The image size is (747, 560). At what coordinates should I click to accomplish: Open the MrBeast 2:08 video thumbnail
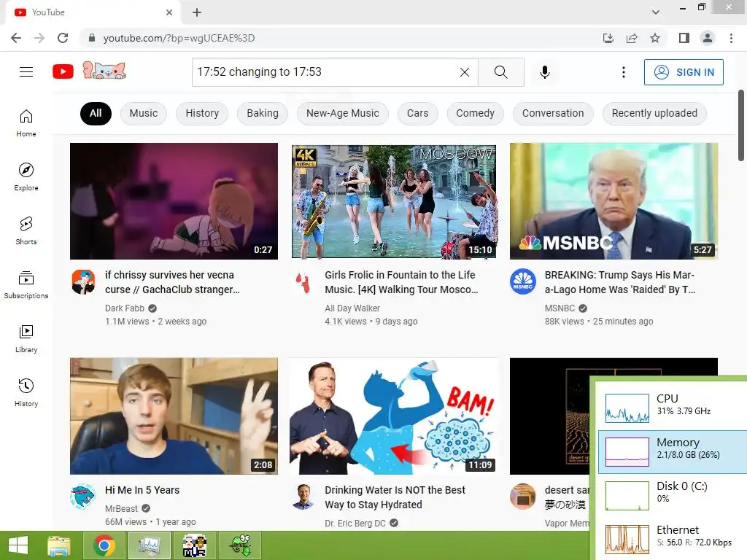[174, 416]
